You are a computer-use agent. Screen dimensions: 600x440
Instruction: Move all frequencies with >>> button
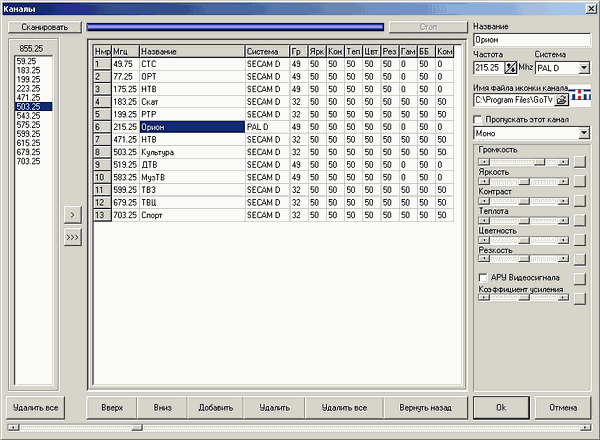73,238
